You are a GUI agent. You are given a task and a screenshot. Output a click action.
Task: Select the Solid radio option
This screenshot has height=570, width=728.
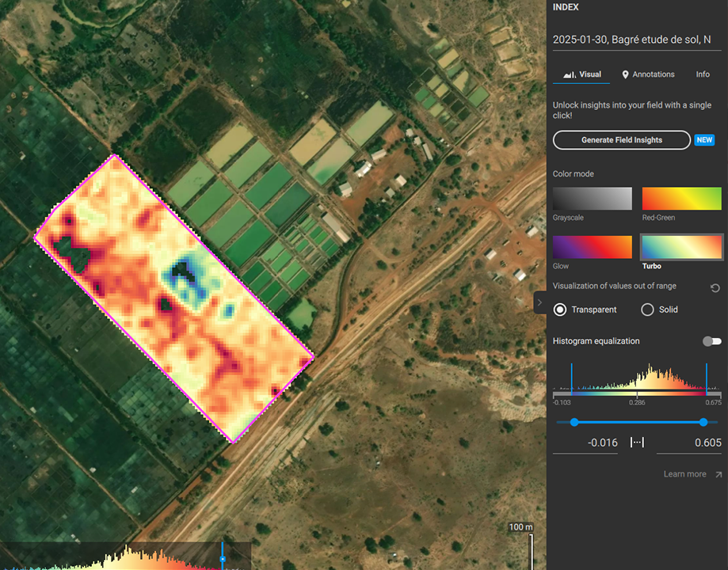coord(647,310)
